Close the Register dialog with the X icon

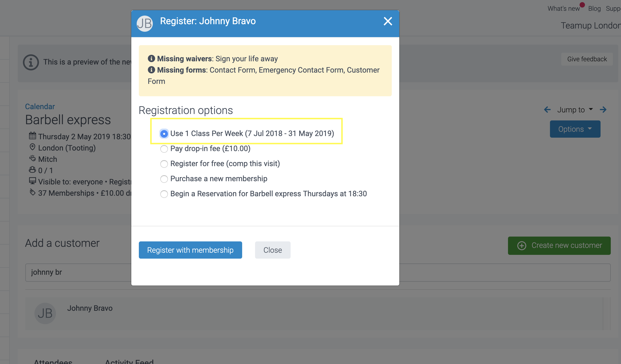tap(388, 21)
